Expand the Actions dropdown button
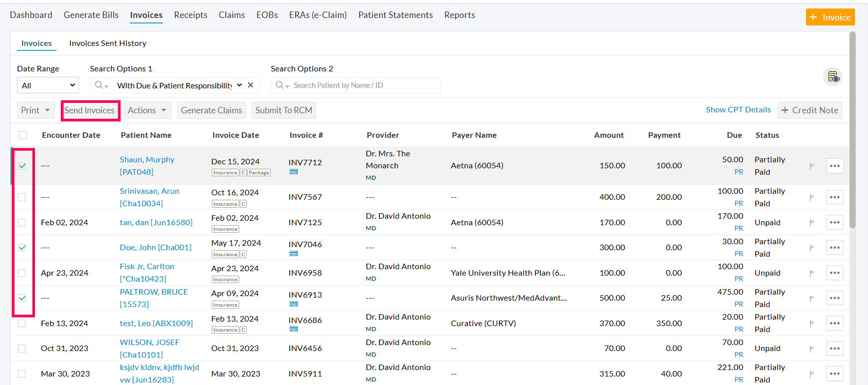This screenshot has height=385, width=868. [147, 110]
